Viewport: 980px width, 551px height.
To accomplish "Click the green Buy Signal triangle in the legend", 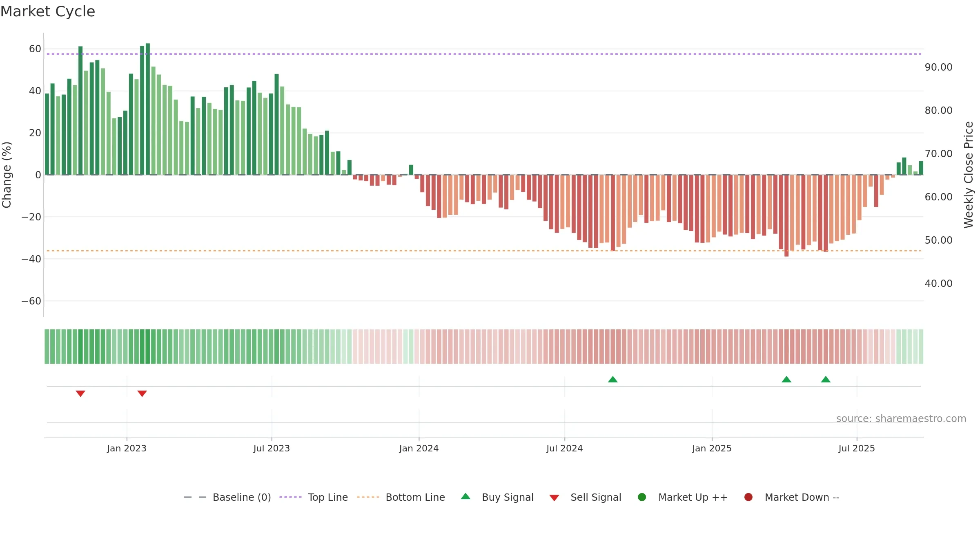I will pos(465,496).
